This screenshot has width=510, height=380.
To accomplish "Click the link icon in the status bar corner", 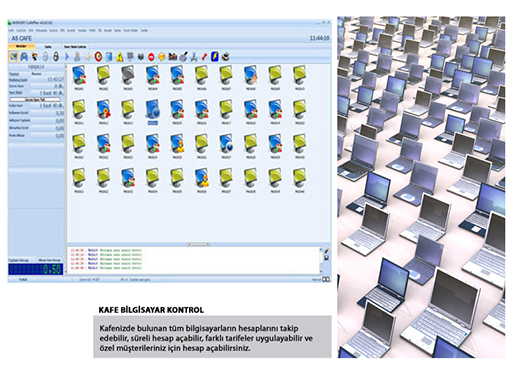I will click(326, 279).
